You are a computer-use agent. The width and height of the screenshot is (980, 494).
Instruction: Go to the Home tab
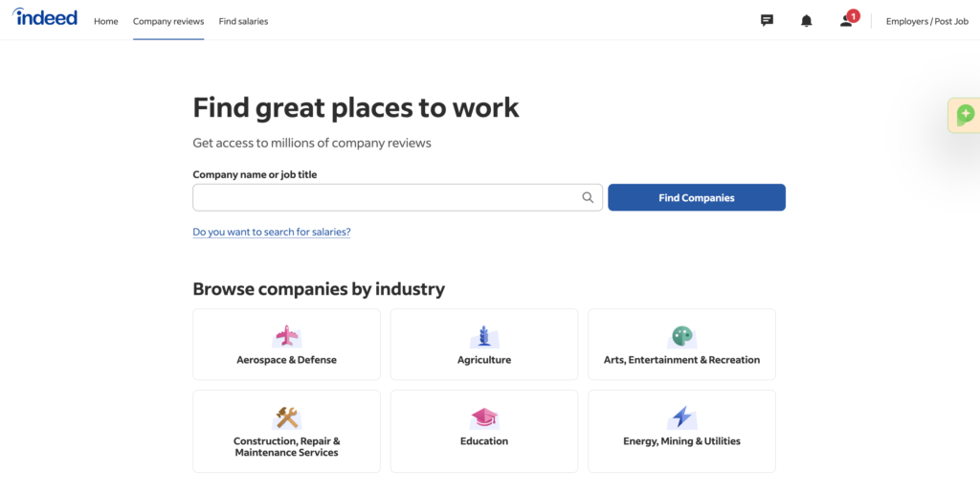point(105,21)
